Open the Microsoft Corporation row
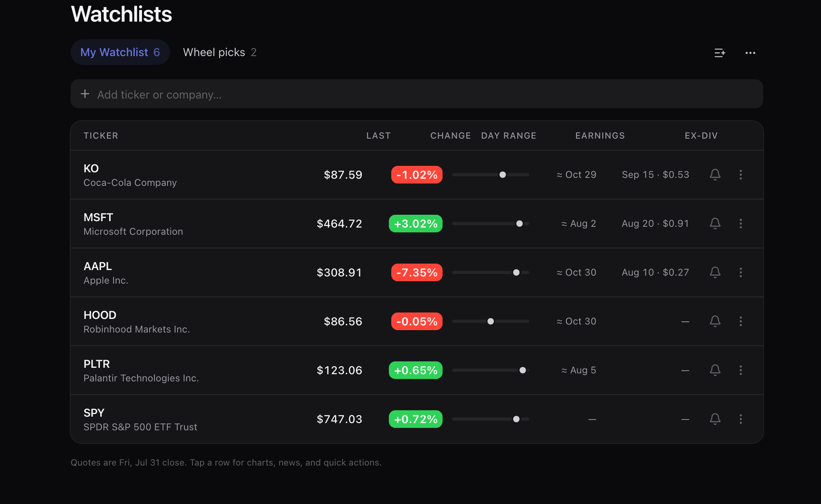821x504 pixels. tap(417, 224)
